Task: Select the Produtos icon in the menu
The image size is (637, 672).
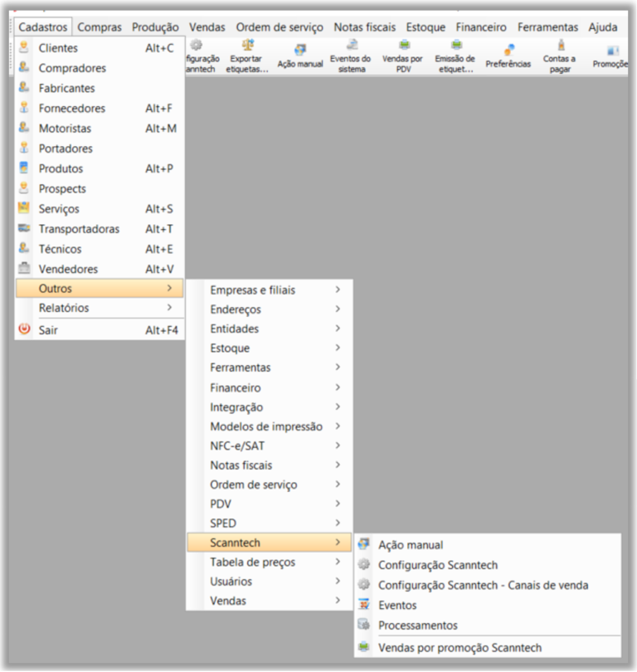Action: click(x=24, y=168)
